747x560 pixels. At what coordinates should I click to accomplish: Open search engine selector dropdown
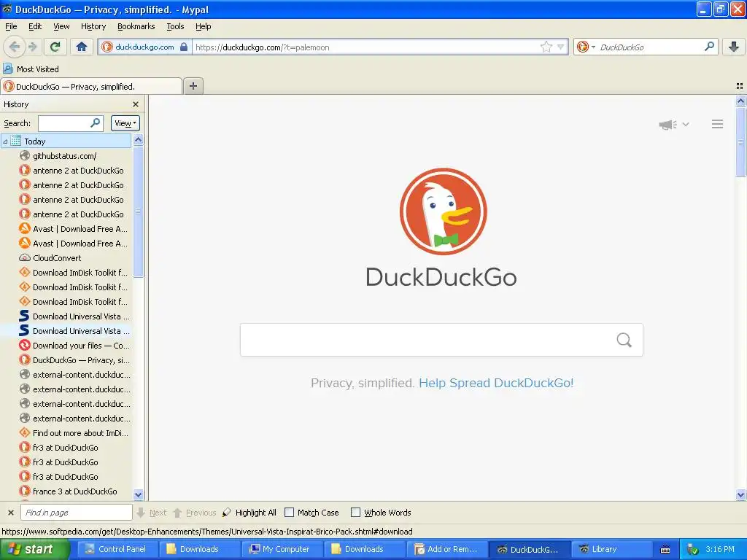click(x=586, y=47)
